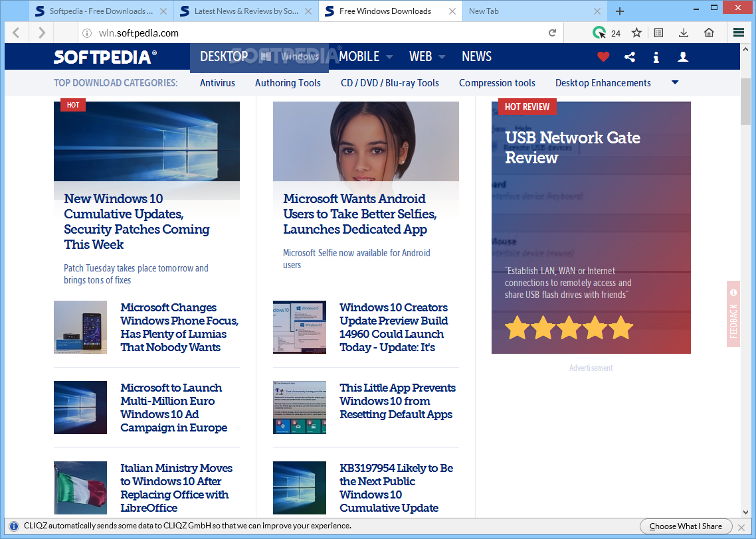Open the downloads arrow icon
Image resolution: width=756 pixels, height=539 pixels.
[x=683, y=33]
